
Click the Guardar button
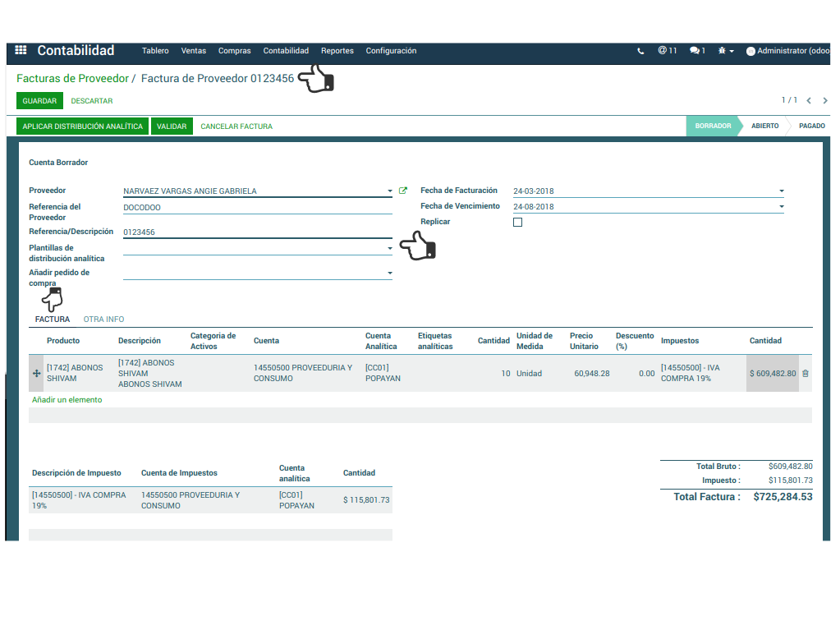click(x=39, y=101)
